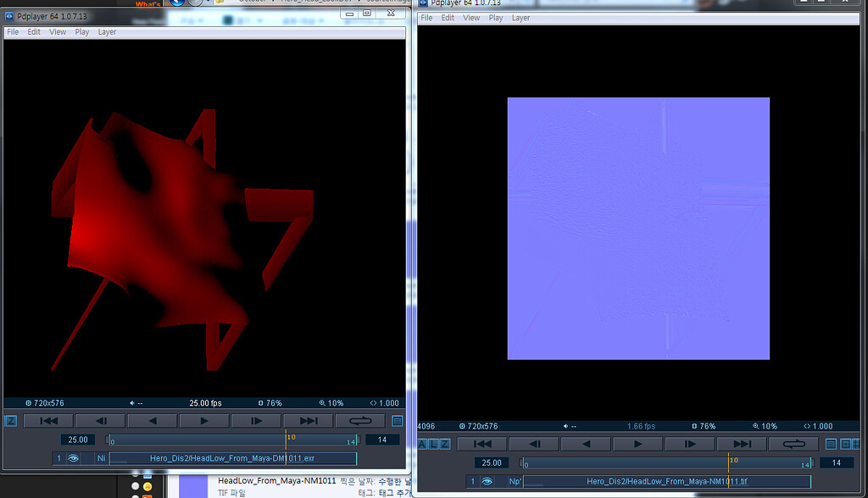This screenshot has width=868, height=498.
Task: Click the 25.00 frame rate input field
Action: pyautogui.click(x=78, y=440)
